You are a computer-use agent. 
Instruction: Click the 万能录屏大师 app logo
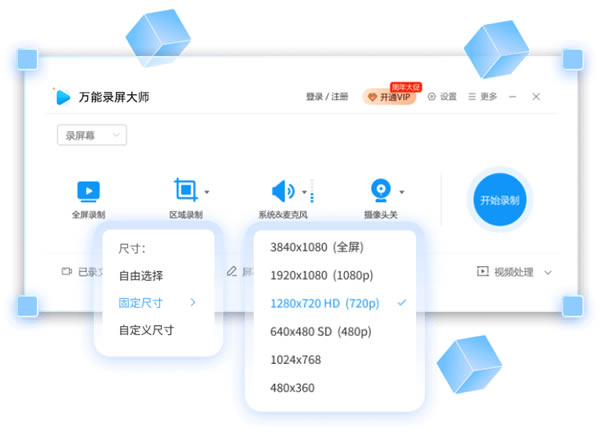tap(63, 97)
